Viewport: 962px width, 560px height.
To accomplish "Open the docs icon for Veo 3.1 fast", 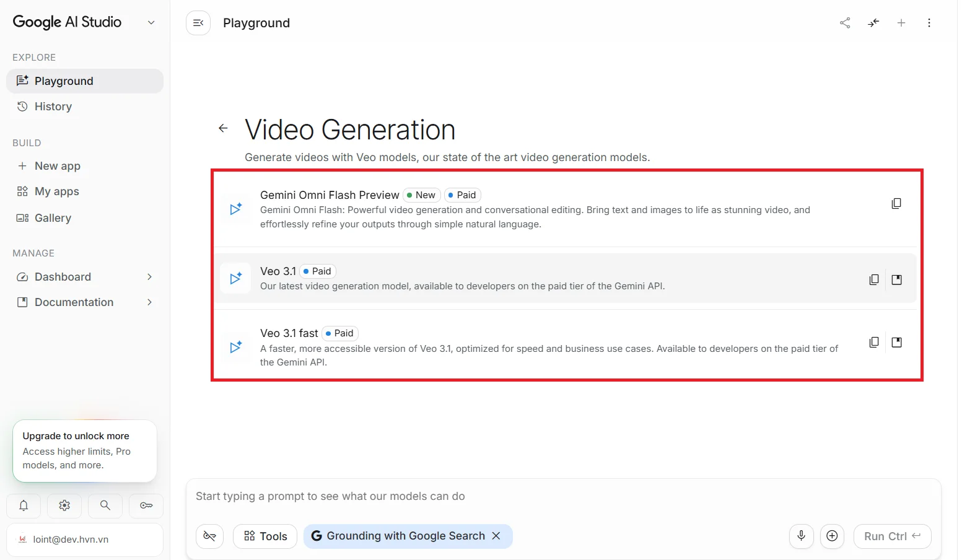I will [x=896, y=342].
